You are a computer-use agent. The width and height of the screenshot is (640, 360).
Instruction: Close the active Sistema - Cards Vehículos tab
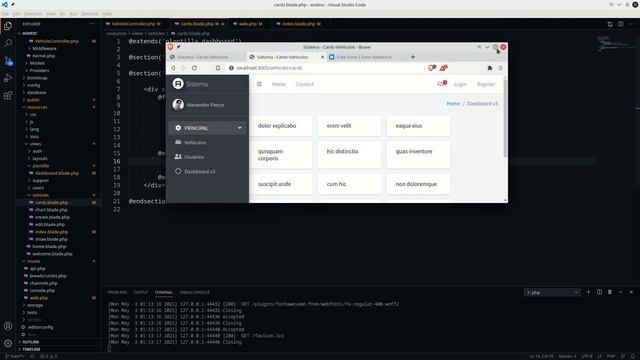(x=322, y=57)
